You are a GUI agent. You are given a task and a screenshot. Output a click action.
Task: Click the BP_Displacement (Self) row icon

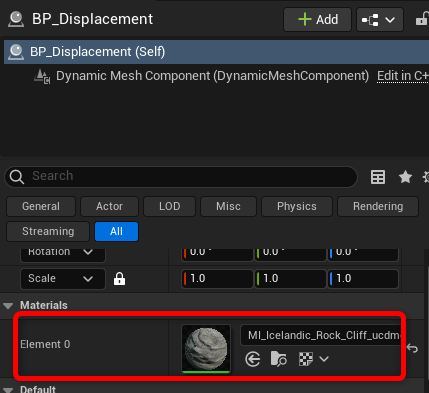point(16,52)
